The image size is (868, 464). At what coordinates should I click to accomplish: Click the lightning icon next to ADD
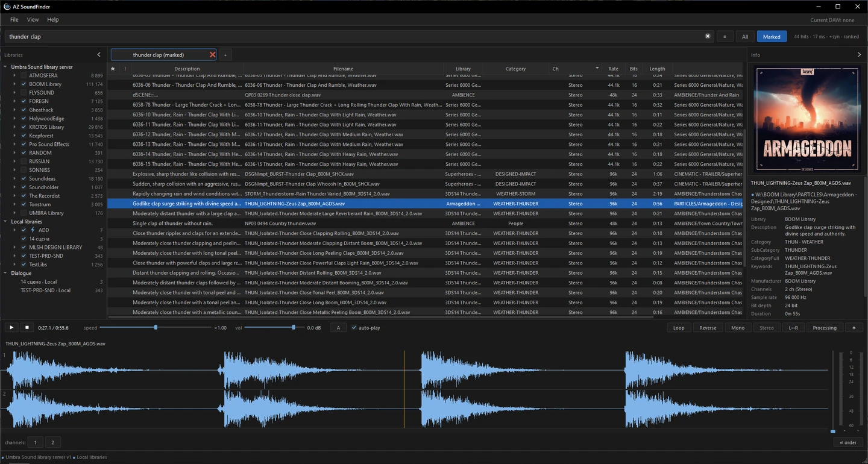point(33,230)
